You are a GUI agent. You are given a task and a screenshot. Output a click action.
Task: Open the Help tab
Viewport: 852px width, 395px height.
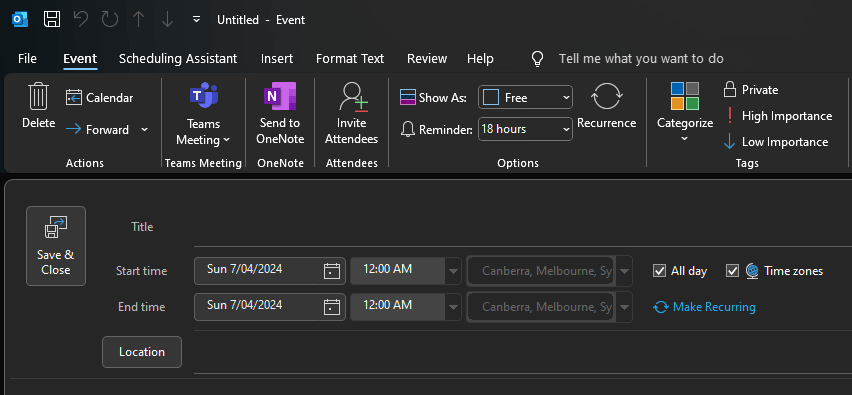pos(480,58)
